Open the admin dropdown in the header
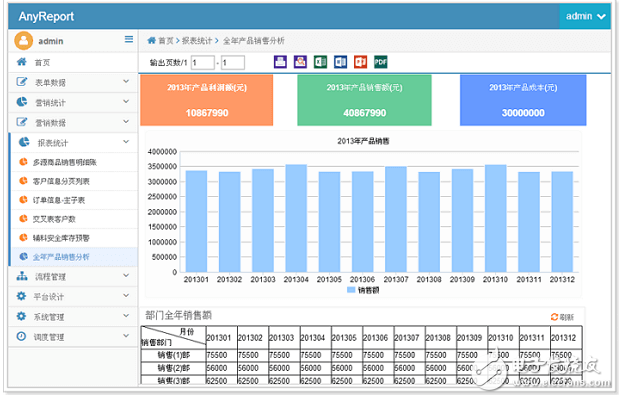 coord(585,17)
